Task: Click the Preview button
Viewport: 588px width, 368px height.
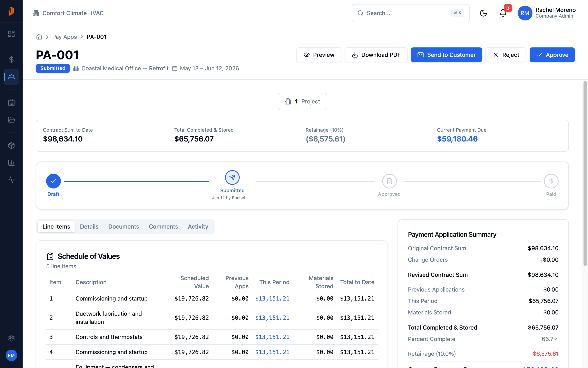Action: click(319, 55)
